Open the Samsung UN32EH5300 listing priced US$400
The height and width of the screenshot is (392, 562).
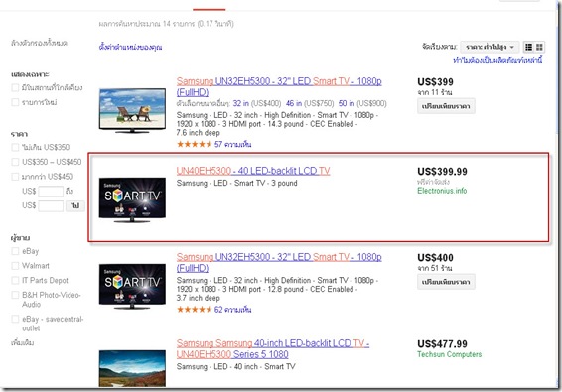[279, 262]
